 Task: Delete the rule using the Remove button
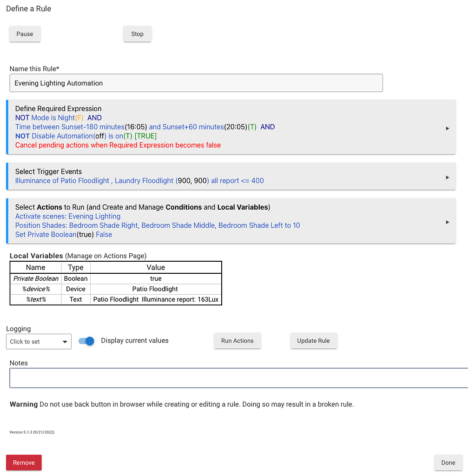point(24,463)
